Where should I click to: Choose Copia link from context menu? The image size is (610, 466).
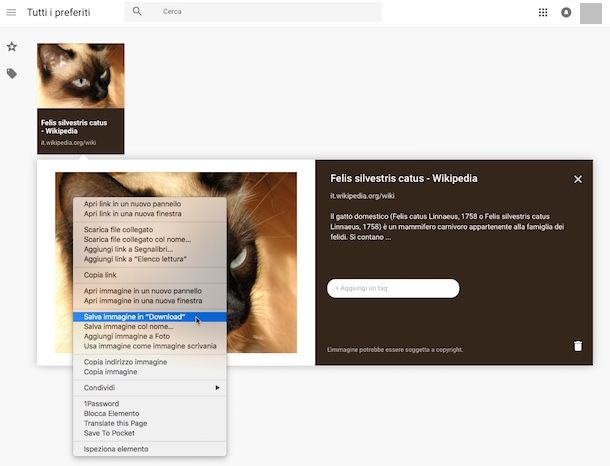pos(100,274)
